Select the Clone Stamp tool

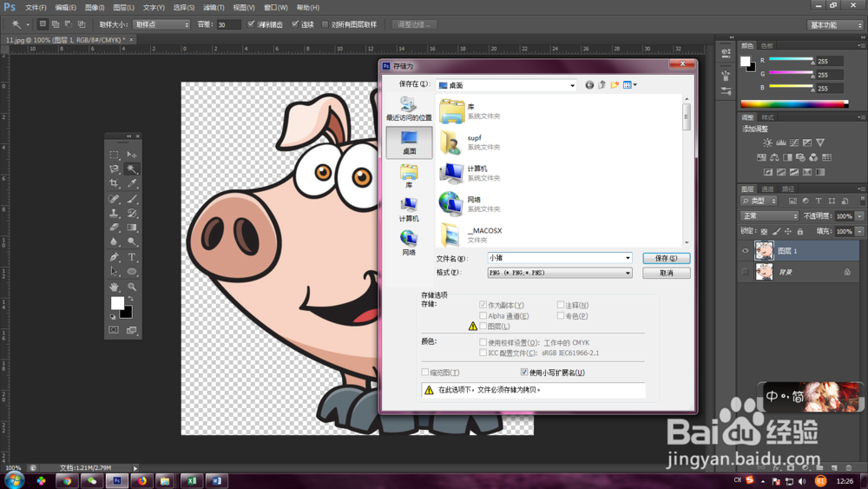114,213
